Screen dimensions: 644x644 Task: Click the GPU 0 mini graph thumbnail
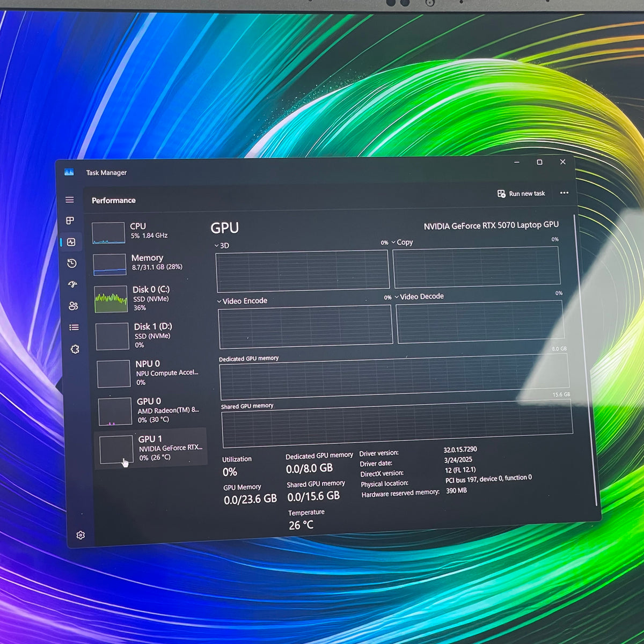pyautogui.click(x=115, y=411)
